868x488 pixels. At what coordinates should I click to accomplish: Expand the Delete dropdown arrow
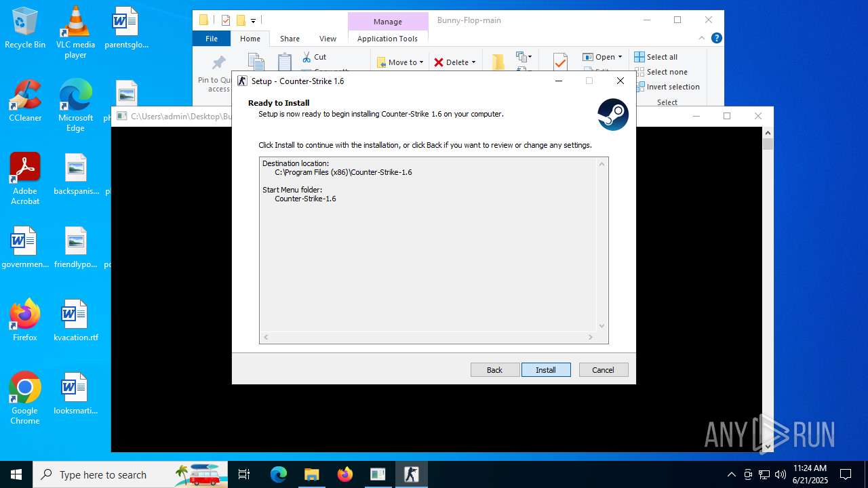point(473,62)
